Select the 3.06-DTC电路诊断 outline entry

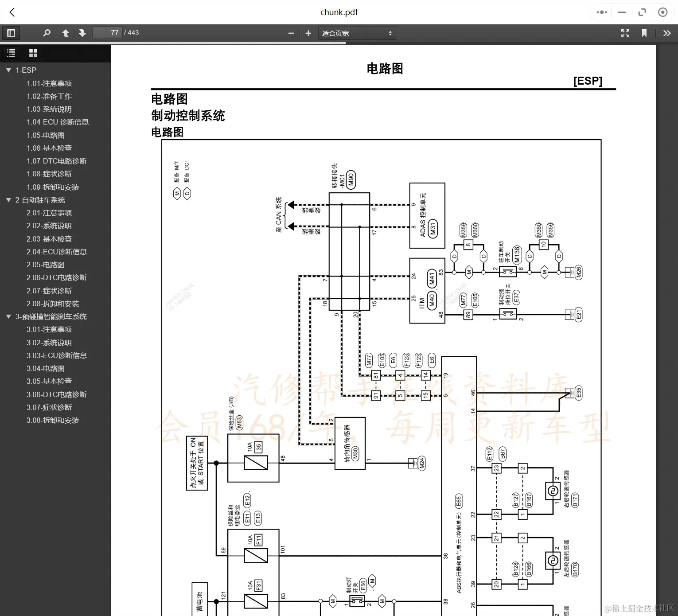[x=56, y=394]
